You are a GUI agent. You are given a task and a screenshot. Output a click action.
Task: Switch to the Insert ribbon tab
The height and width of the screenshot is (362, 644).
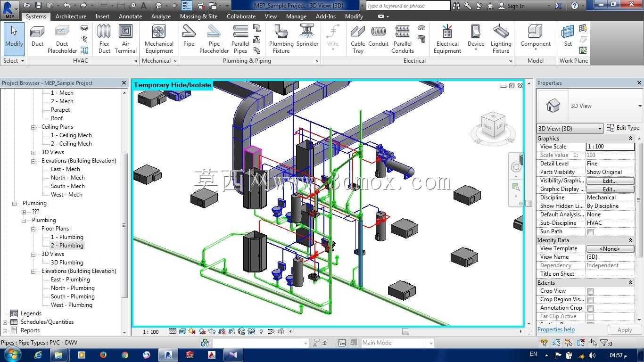coord(102,16)
